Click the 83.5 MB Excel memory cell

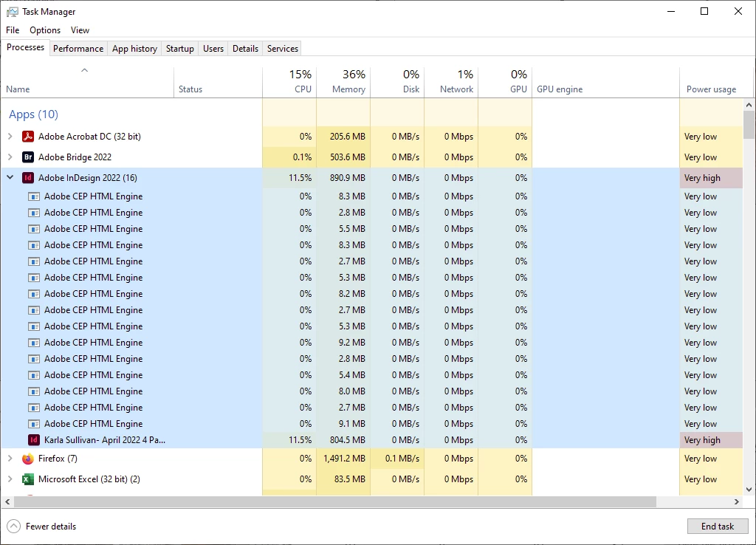344,479
